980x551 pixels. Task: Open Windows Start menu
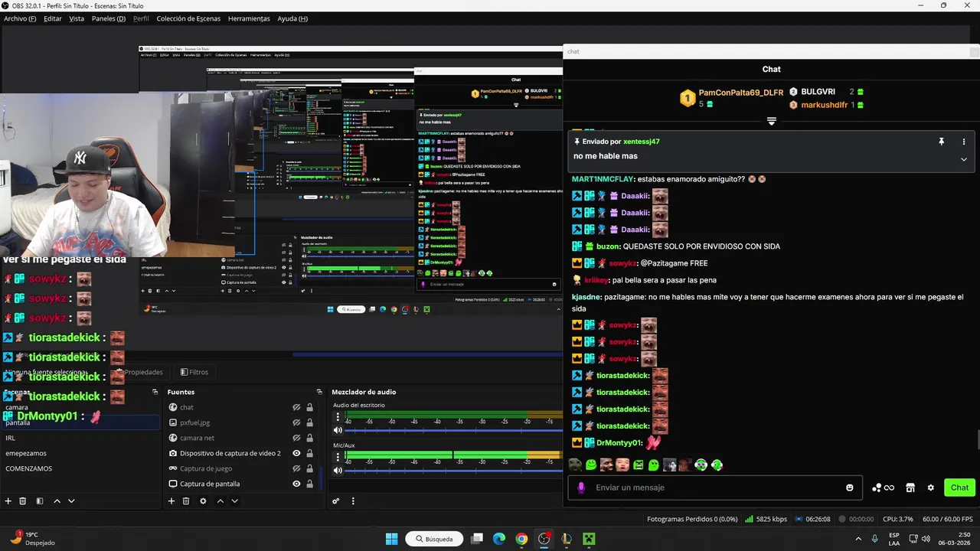391,539
